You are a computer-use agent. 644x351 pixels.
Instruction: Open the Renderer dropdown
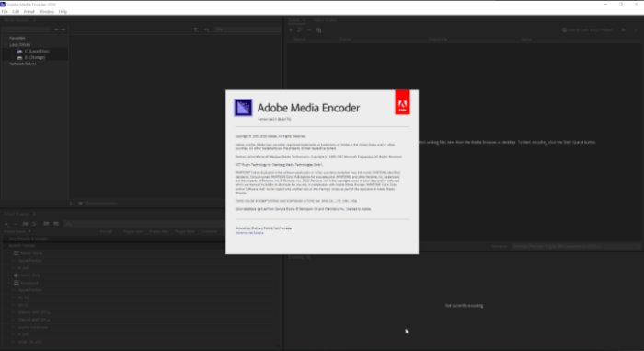tap(577, 246)
